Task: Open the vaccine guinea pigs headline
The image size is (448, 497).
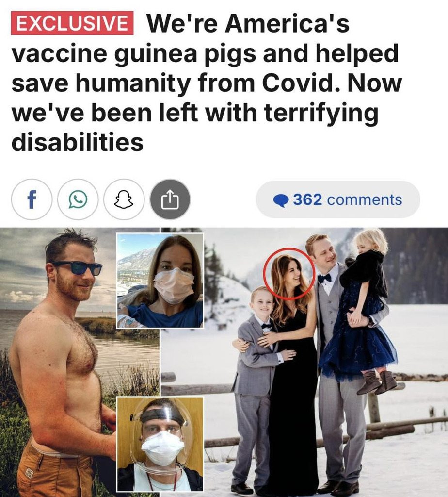Action: point(208,83)
